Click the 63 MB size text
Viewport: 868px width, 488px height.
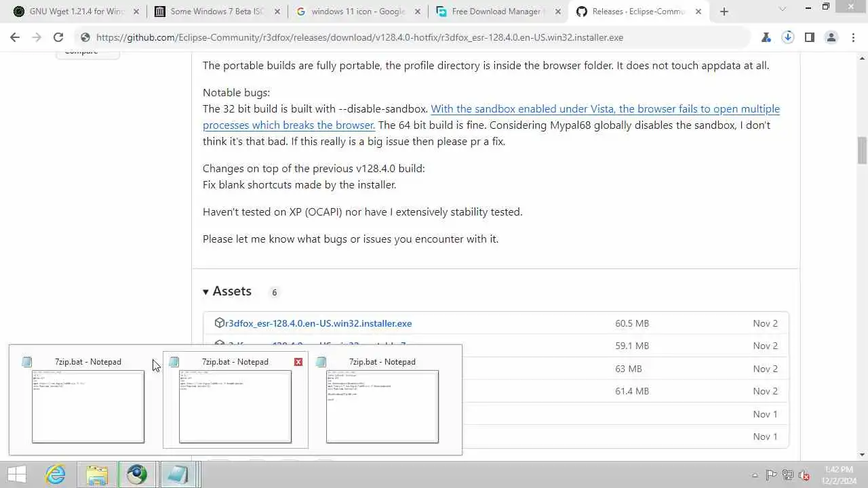point(628,369)
